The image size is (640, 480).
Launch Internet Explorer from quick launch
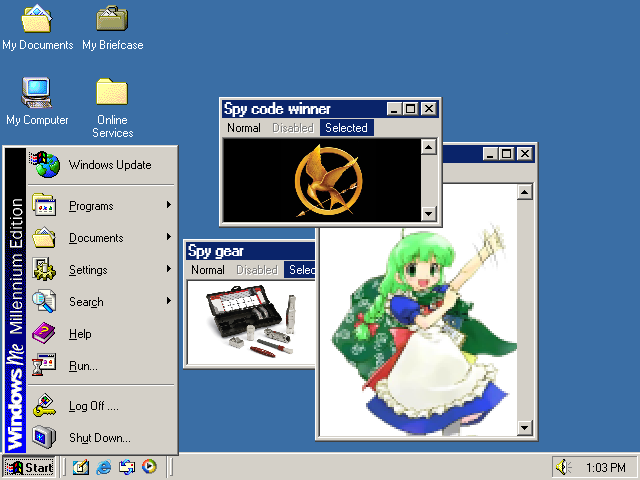point(104,467)
